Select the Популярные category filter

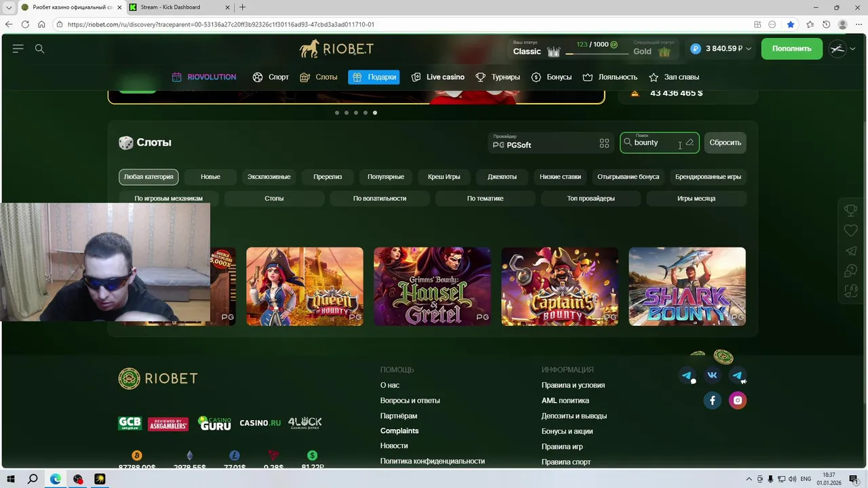pos(386,177)
